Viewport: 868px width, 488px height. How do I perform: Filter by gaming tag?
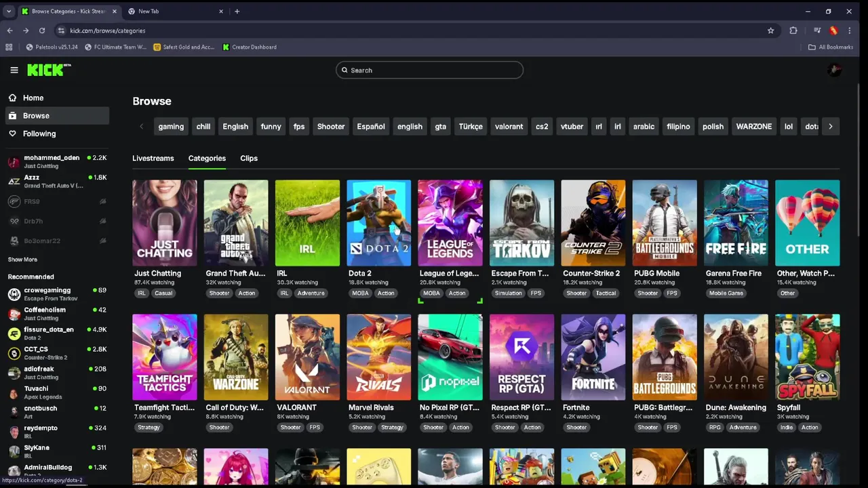pyautogui.click(x=171, y=126)
